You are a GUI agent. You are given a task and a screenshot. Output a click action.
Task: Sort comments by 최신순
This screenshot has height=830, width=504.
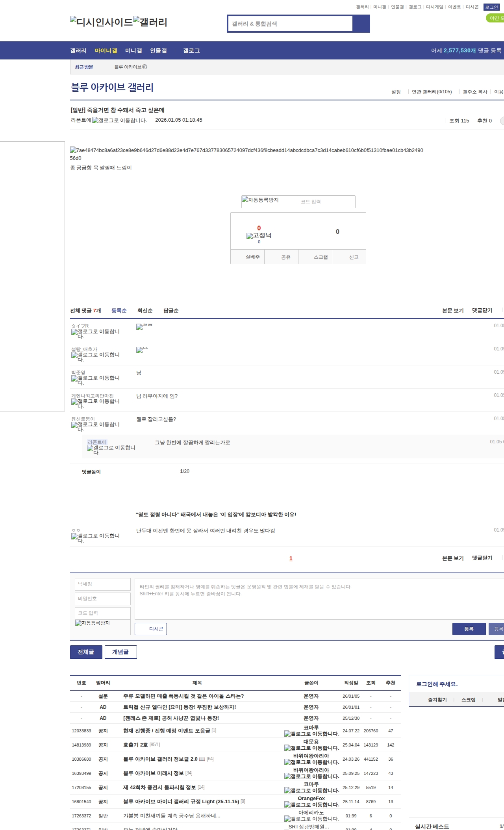145,311
